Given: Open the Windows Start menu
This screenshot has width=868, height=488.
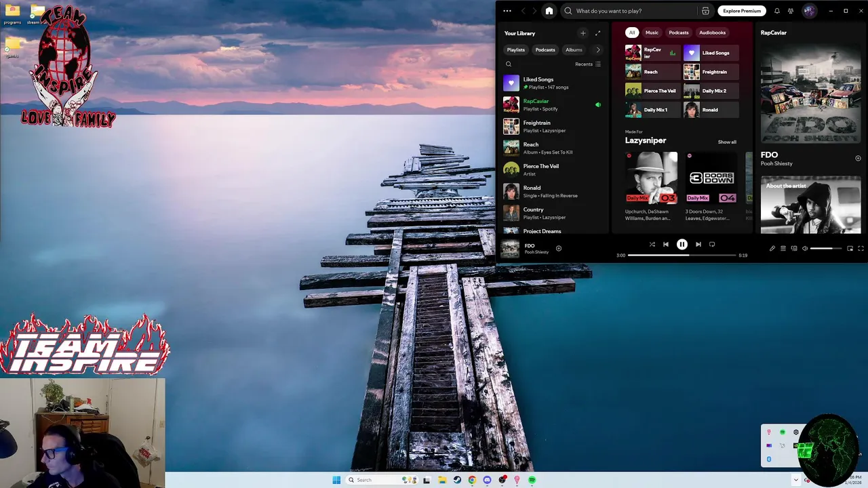Looking at the screenshot, I should coord(336,480).
